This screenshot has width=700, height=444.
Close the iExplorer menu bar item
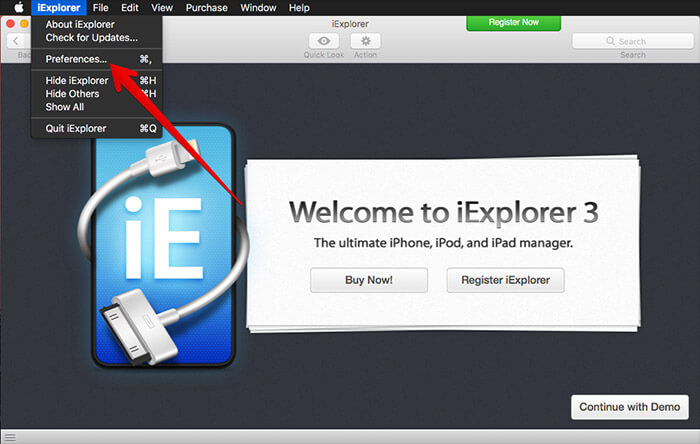point(58,8)
